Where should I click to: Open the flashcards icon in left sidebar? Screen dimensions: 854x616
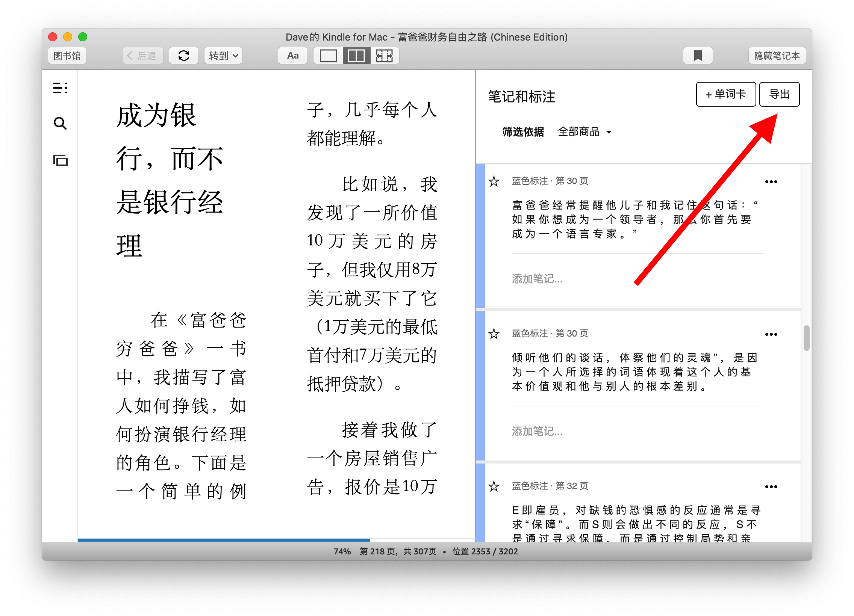tap(60, 161)
